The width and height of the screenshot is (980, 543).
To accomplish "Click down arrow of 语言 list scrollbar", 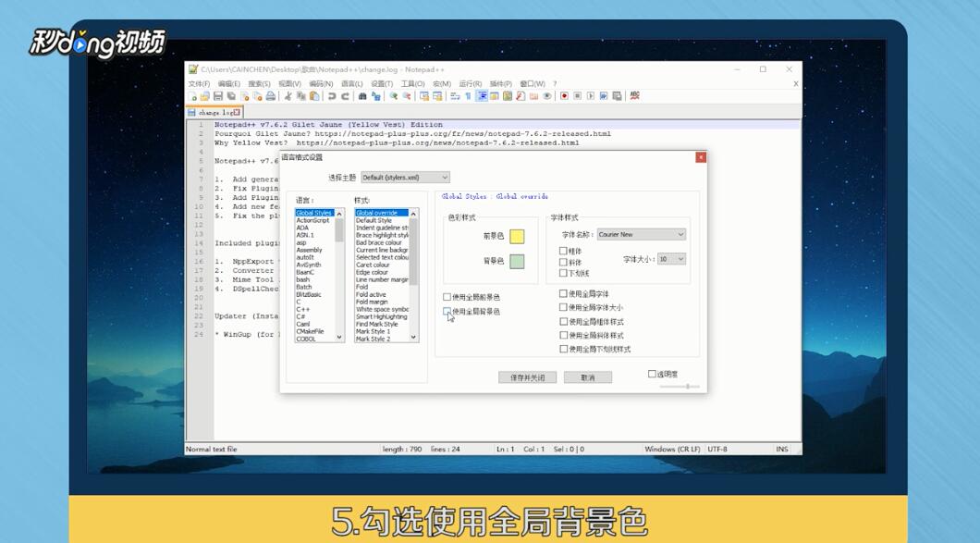I will (x=339, y=338).
